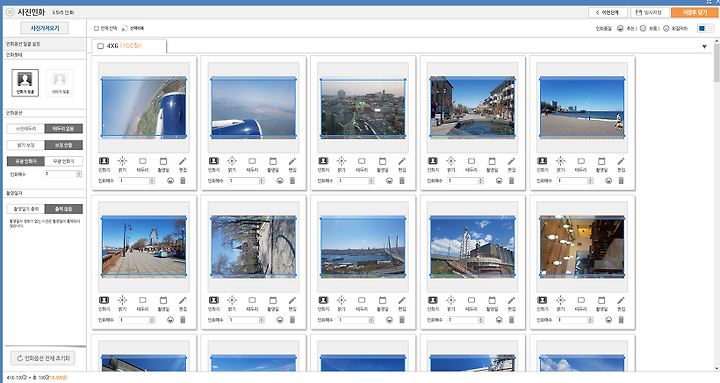Delete the restaurant interior photo

621,320
